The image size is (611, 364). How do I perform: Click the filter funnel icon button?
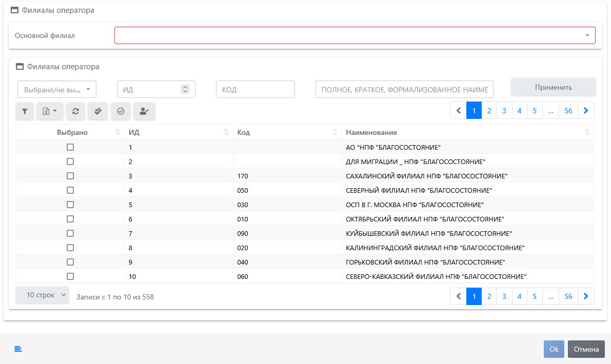coord(25,111)
